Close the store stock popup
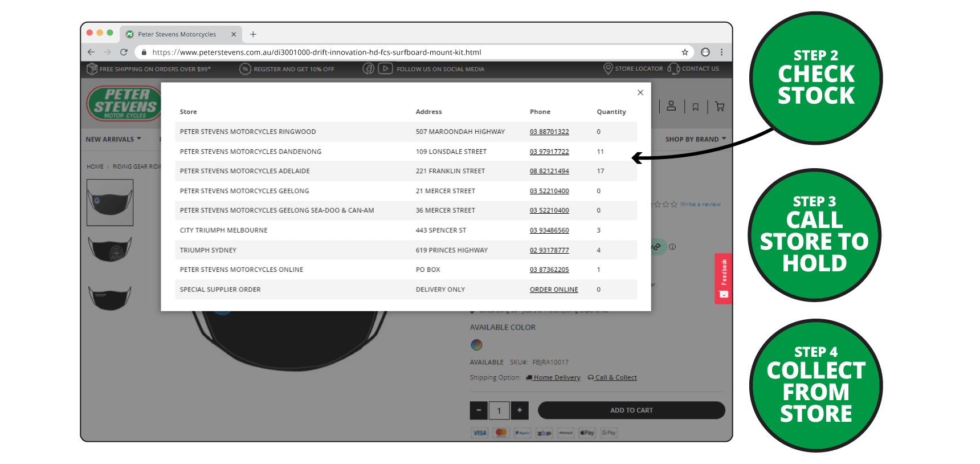 640,92
